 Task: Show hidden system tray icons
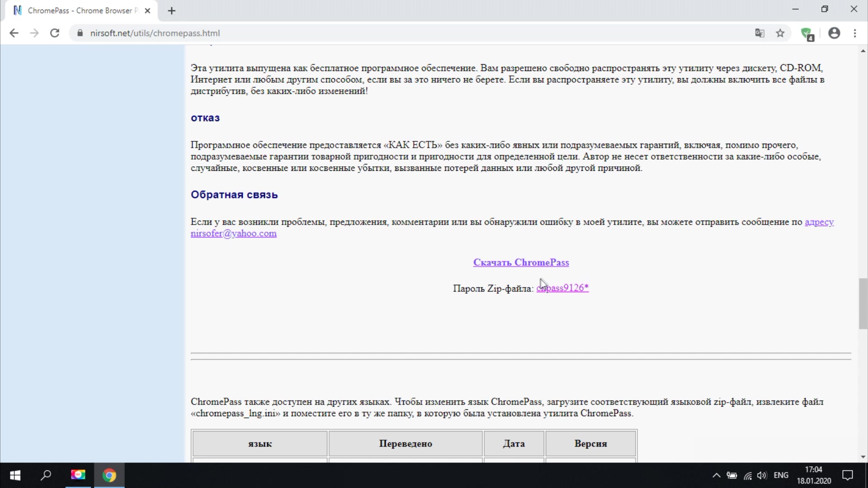716,475
